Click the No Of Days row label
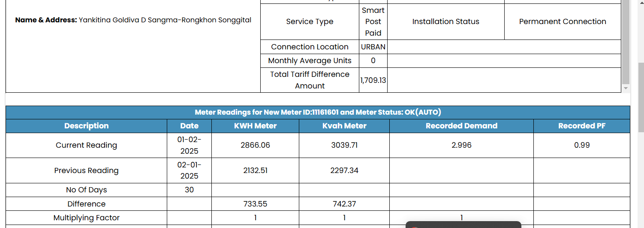This screenshot has width=644, height=228. (86, 190)
